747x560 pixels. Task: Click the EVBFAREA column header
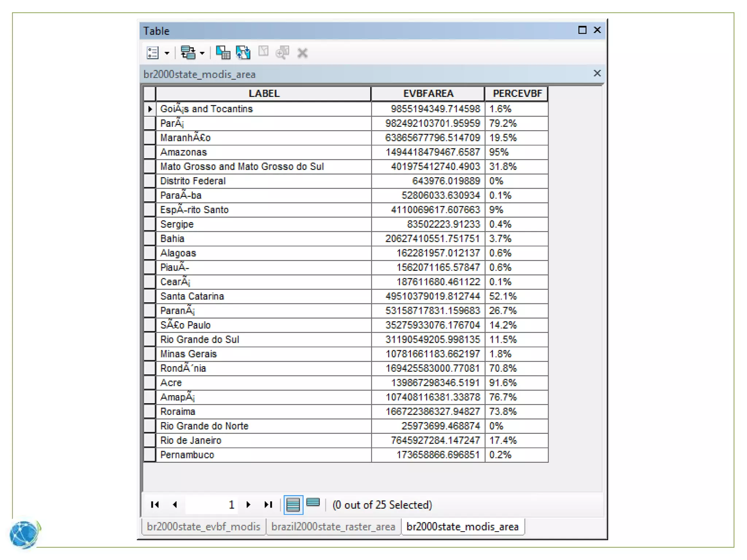click(428, 94)
